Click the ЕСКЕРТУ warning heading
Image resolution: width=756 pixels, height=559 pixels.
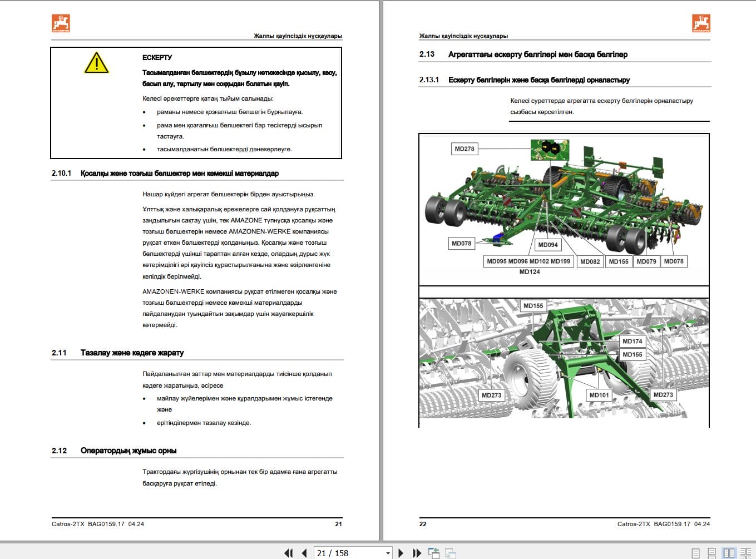[157, 57]
